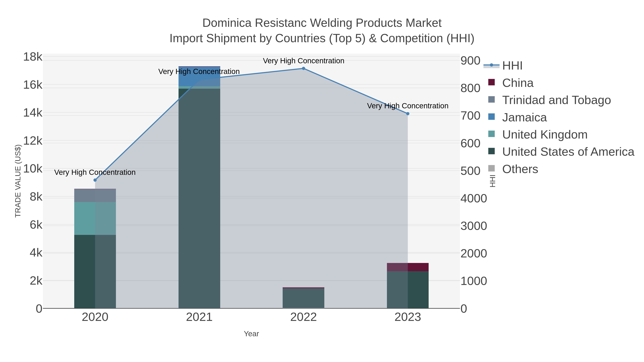Viewport: 644px width, 362px height.
Task: Click the 'Very High Concentration' label at 2021
Action: pyautogui.click(x=199, y=72)
